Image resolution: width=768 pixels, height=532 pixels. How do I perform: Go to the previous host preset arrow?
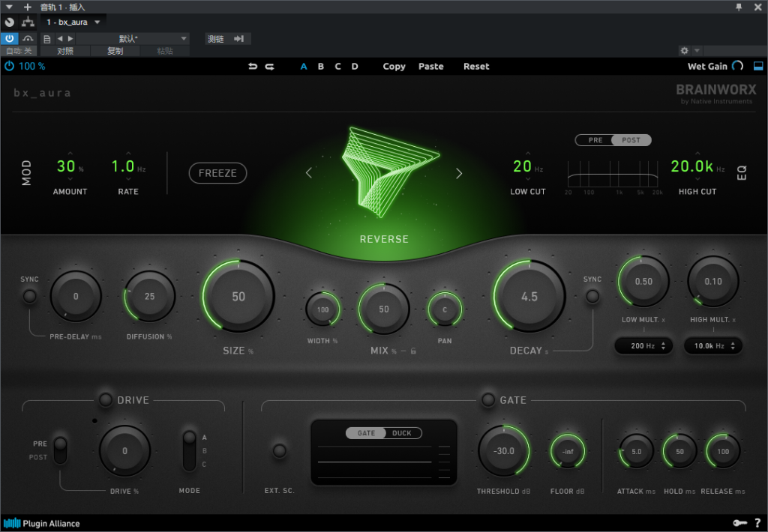(60, 39)
